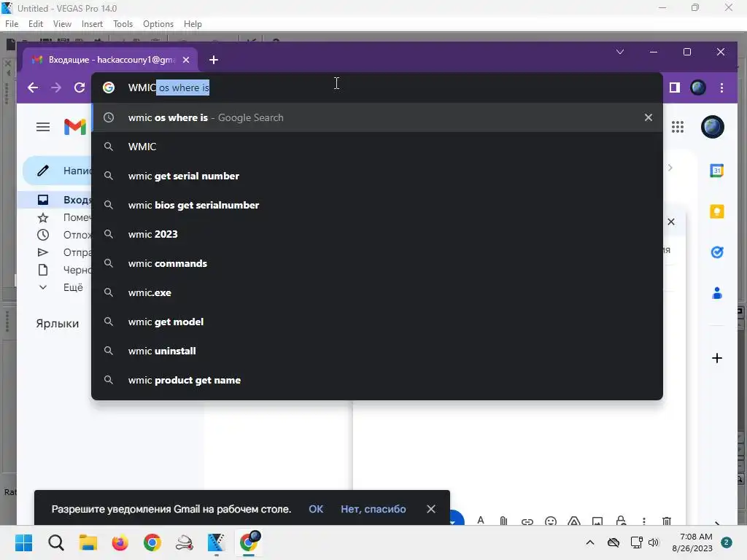Click the volume icon in system tray
The image size is (747, 560).
coord(653,542)
